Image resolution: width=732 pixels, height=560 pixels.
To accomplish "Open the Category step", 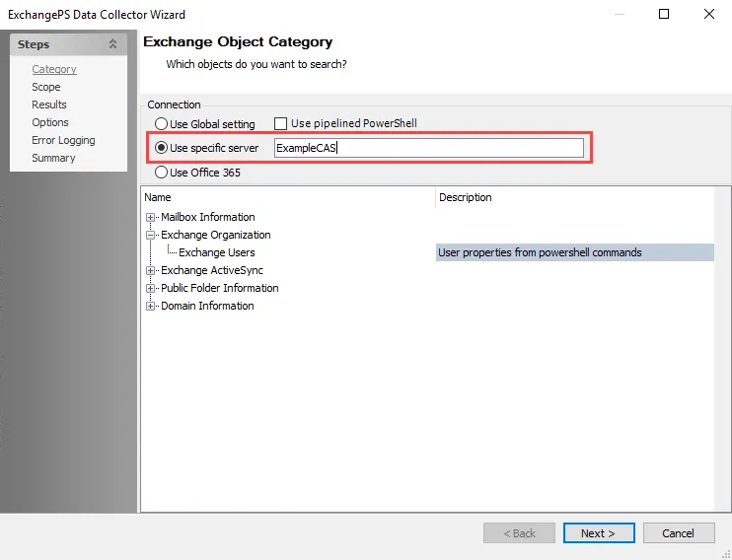I will pos(54,69).
